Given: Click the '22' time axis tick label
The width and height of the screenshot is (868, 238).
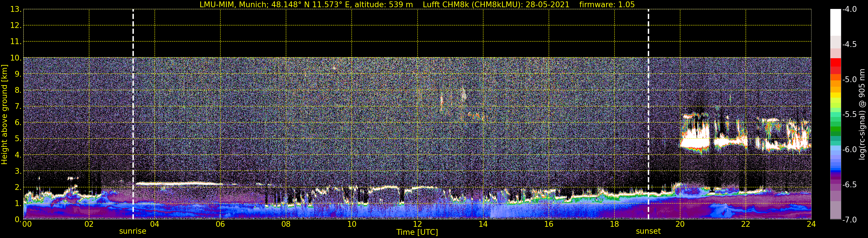Looking at the screenshot, I should point(746,224).
